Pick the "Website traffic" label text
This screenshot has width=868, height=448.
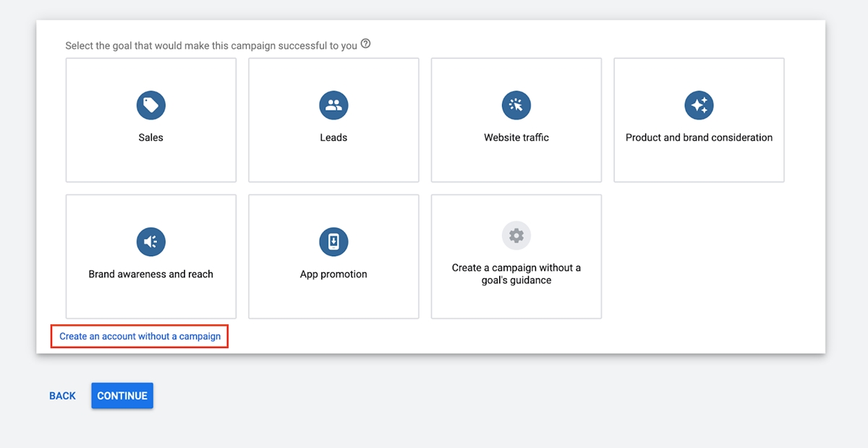point(516,138)
